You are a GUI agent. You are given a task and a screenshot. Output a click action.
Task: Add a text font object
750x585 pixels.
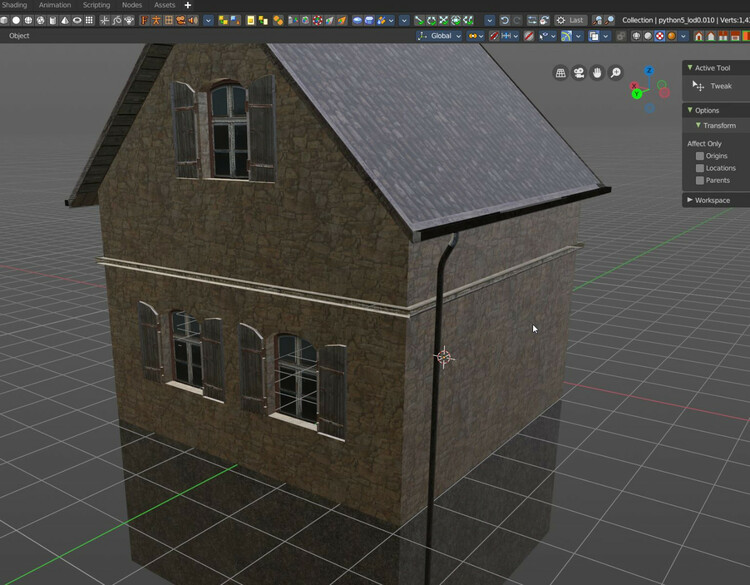point(144,21)
